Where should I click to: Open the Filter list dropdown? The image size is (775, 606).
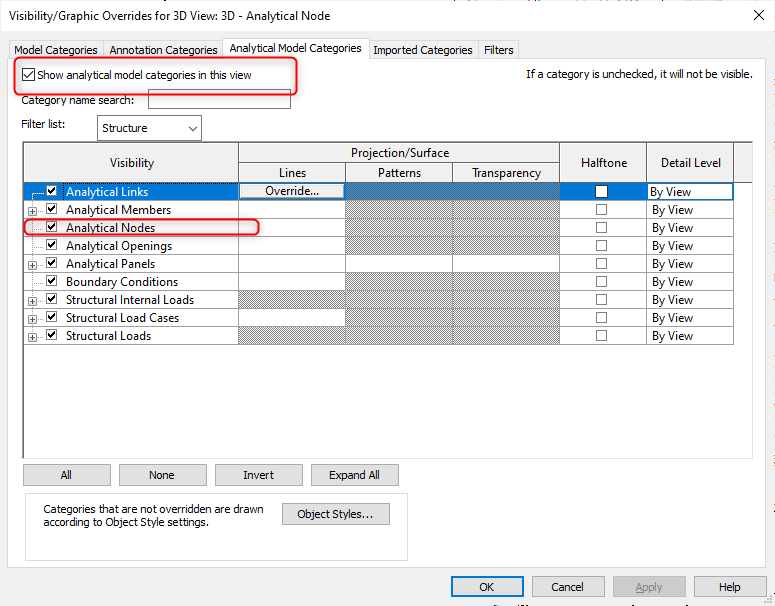(x=150, y=128)
